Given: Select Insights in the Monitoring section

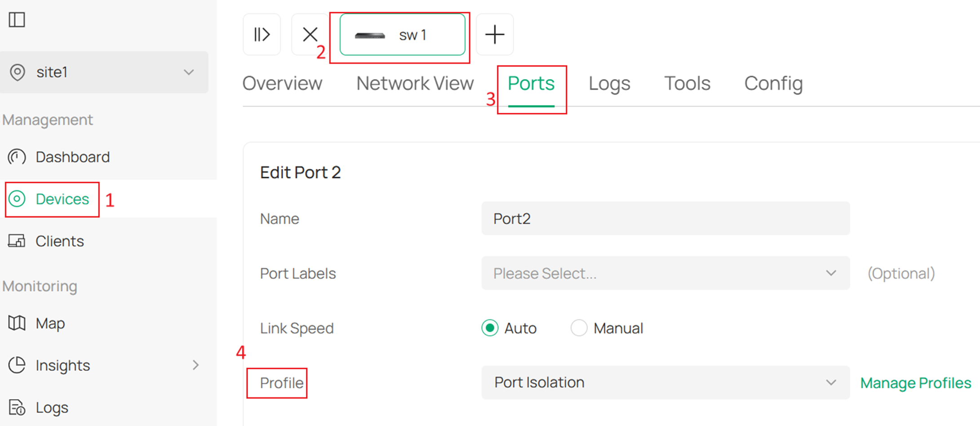Looking at the screenshot, I should [x=62, y=365].
